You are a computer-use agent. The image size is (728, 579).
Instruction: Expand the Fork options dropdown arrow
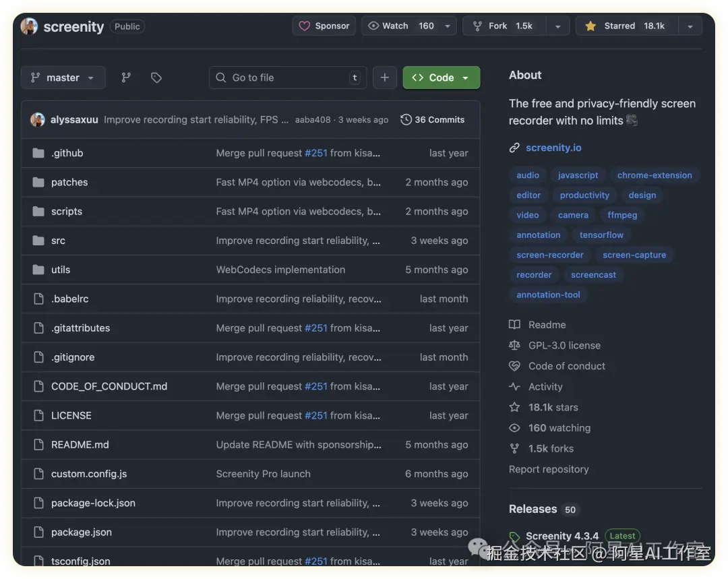tap(557, 26)
